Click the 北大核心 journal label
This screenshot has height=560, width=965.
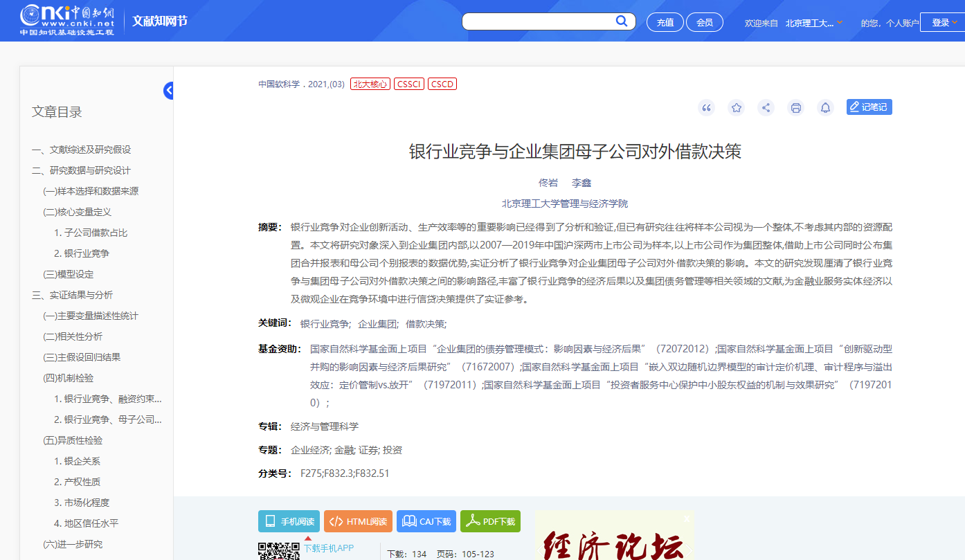(x=370, y=83)
